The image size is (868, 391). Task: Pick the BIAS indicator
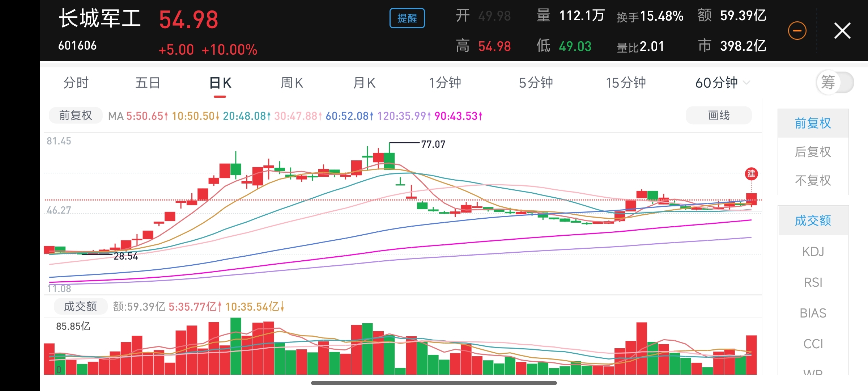[813, 313]
